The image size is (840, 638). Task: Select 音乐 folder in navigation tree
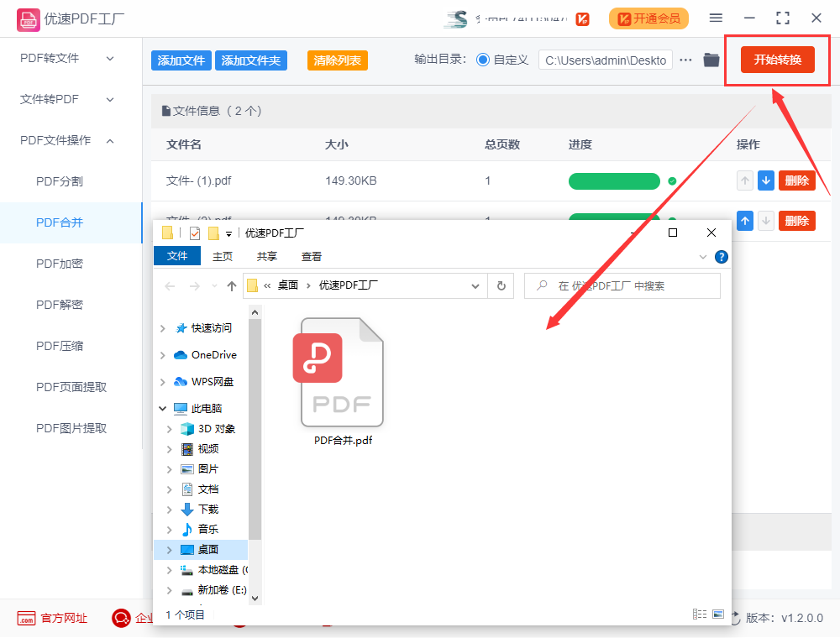(x=200, y=530)
